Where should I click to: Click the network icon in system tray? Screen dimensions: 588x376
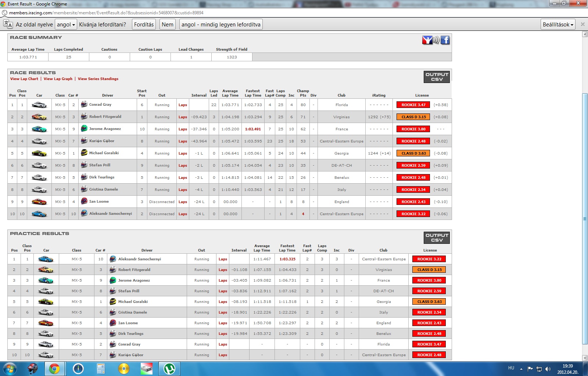539,369
